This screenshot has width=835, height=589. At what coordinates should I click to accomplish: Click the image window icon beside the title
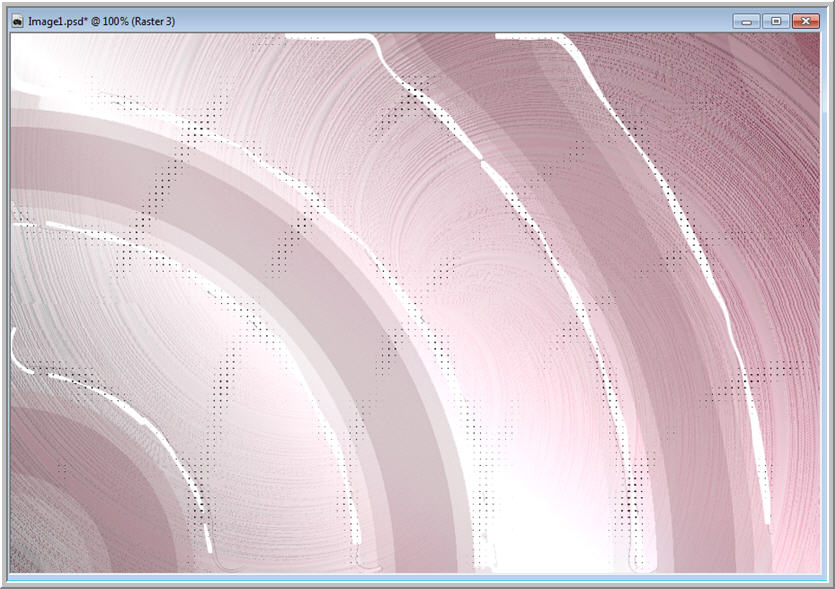tap(18, 22)
